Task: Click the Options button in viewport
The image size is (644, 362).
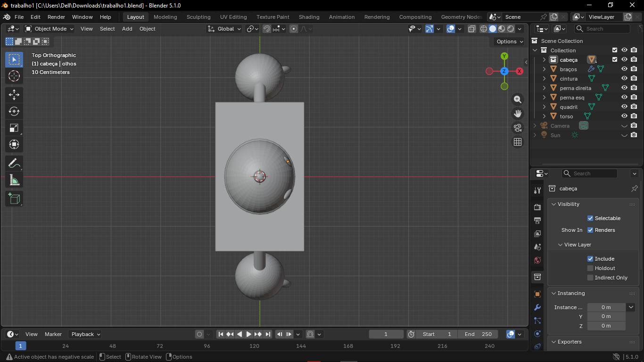Action: tap(510, 41)
